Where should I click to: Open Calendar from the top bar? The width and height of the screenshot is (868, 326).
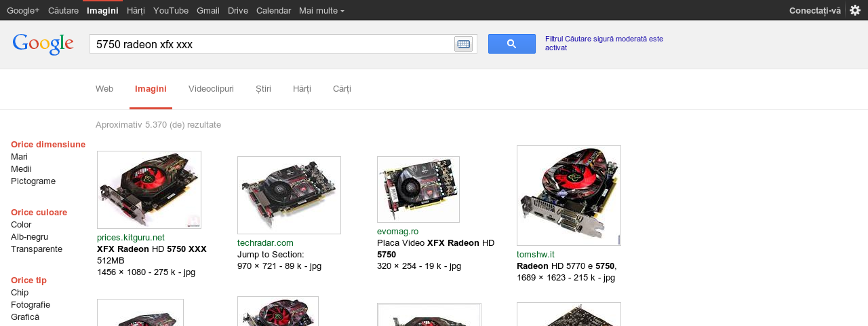(x=273, y=10)
